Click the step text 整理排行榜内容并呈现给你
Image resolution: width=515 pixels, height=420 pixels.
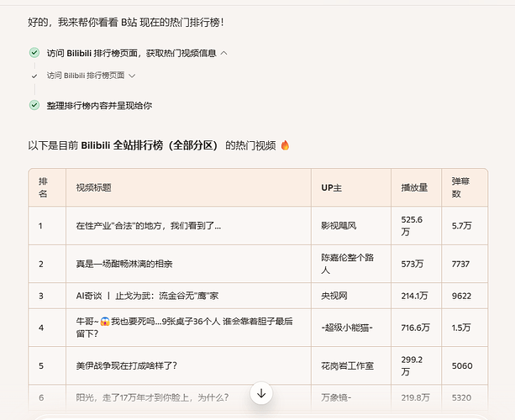click(99, 105)
